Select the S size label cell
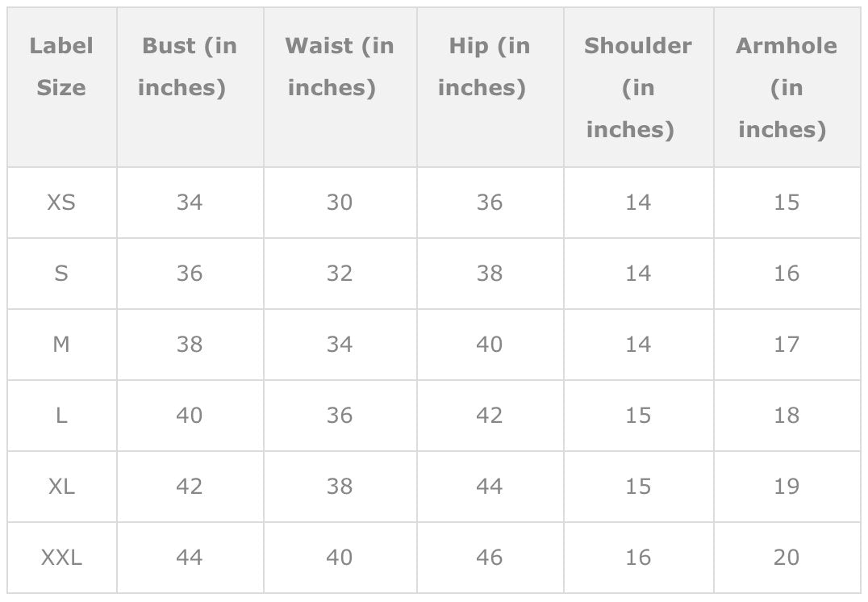 click(61, 274)
